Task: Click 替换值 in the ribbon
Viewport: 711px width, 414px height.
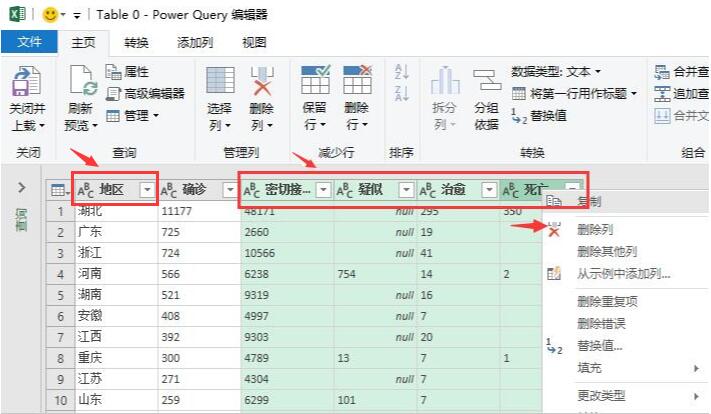Action: coord(548,115)
